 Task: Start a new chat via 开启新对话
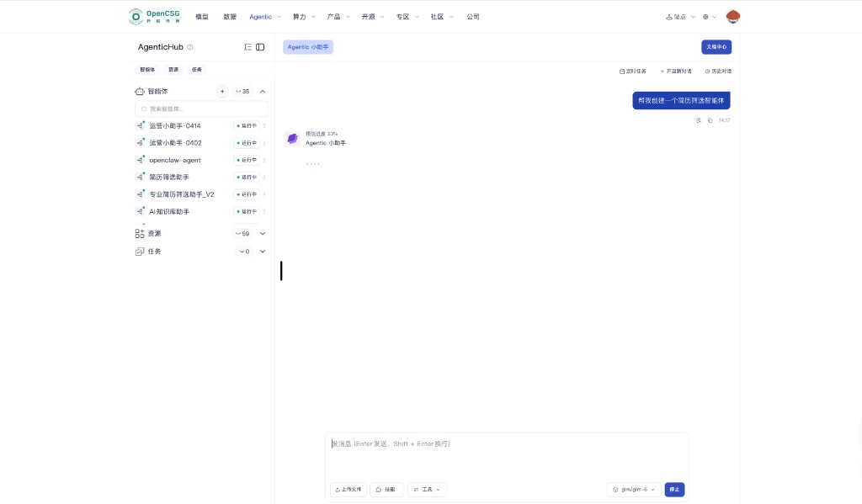676,72
